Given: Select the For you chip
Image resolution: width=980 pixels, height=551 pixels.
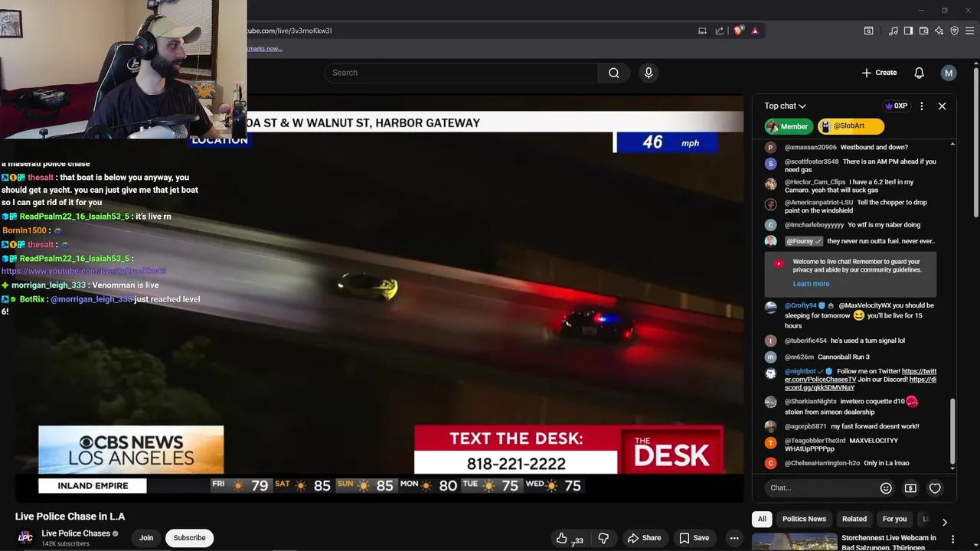Looking at the screenshot, I should (x=894, y=519).
